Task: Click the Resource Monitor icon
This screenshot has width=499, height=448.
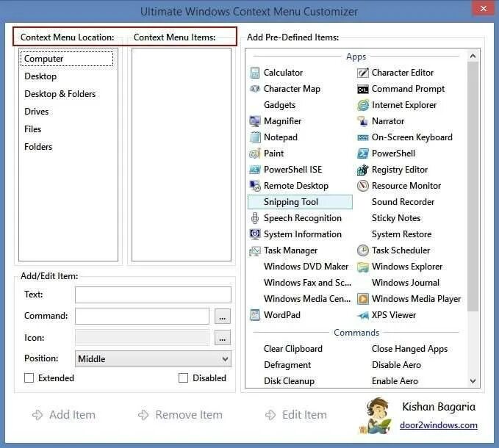Action: (x=363, y=186)
